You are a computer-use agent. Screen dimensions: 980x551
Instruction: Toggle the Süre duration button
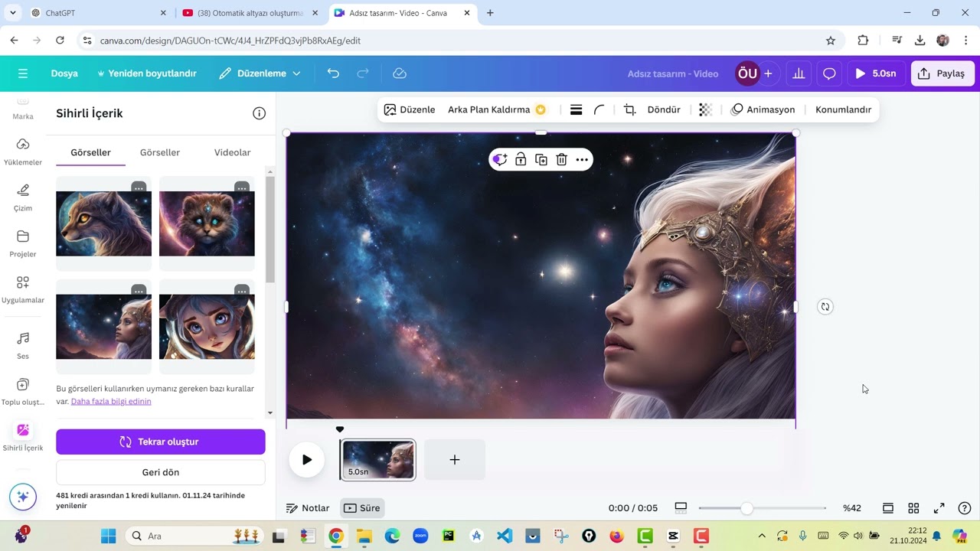362,508
